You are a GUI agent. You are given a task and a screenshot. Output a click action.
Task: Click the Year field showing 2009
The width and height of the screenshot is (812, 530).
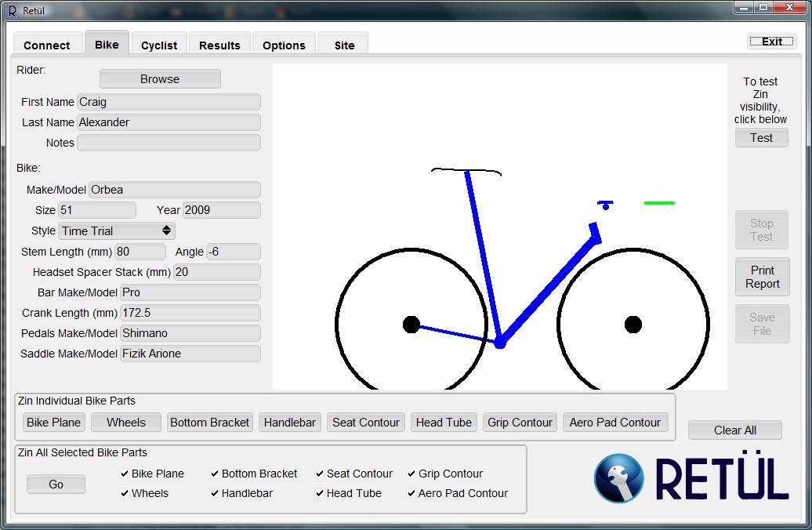[x=222, y=210]
